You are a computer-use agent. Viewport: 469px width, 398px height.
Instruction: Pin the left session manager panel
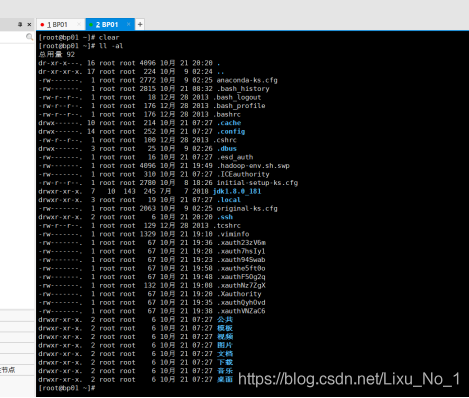point(20,24)
